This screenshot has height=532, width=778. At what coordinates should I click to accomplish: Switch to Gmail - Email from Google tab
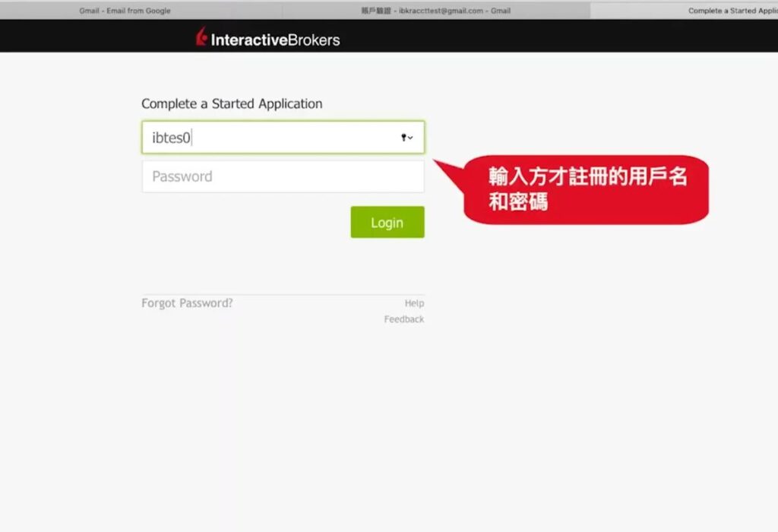point(125,11)
